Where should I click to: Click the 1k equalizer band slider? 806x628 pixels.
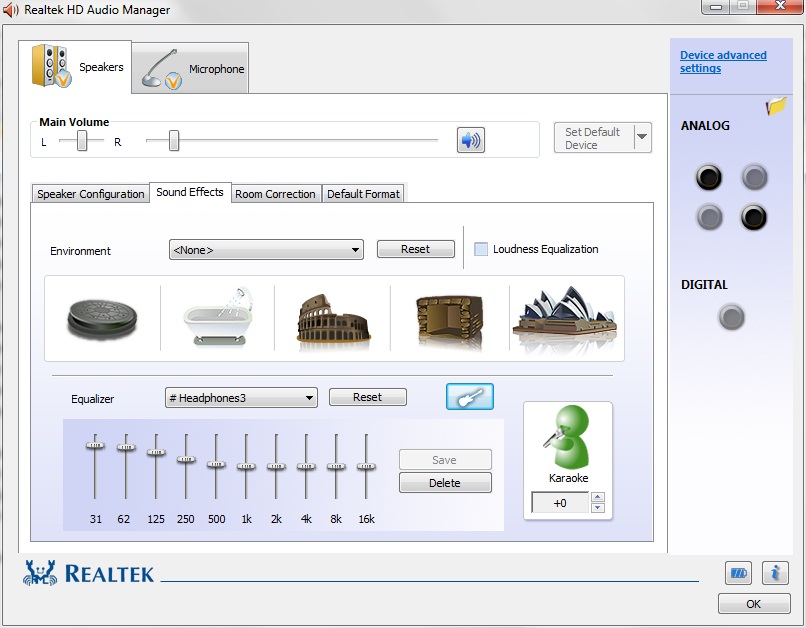click(246, 466)
